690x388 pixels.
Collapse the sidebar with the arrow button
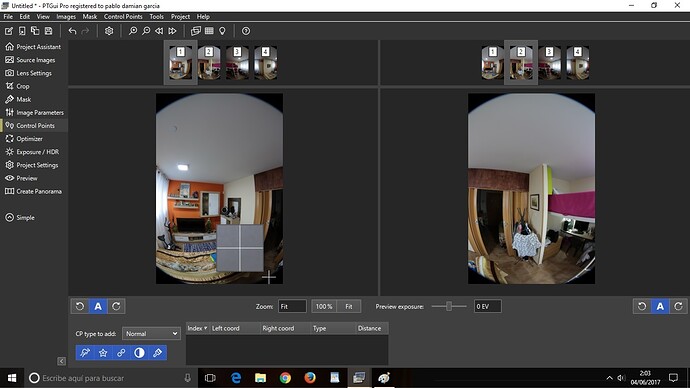click(x=61, y=361)
